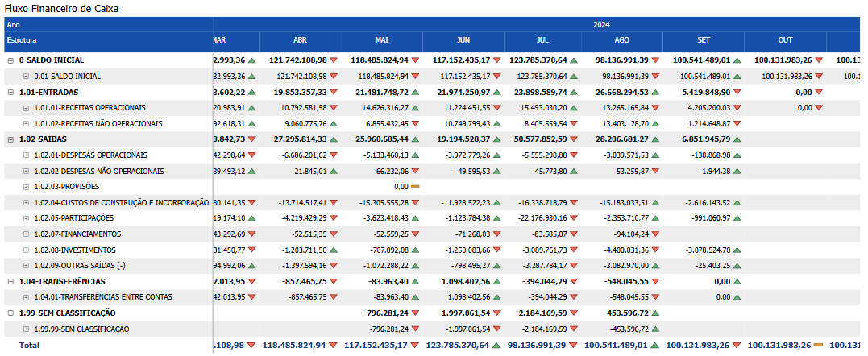
Task: Toggle the 1.02.04-Custos de Construção row expander
Action: pyautogui.click(x=27, y=202)
